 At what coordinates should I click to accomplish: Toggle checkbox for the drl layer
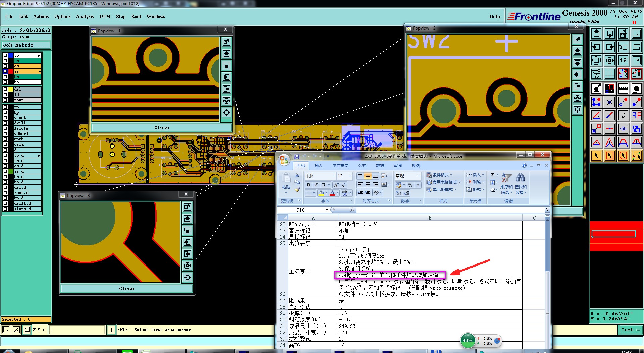pyautogui.click(x=5, y=89)
